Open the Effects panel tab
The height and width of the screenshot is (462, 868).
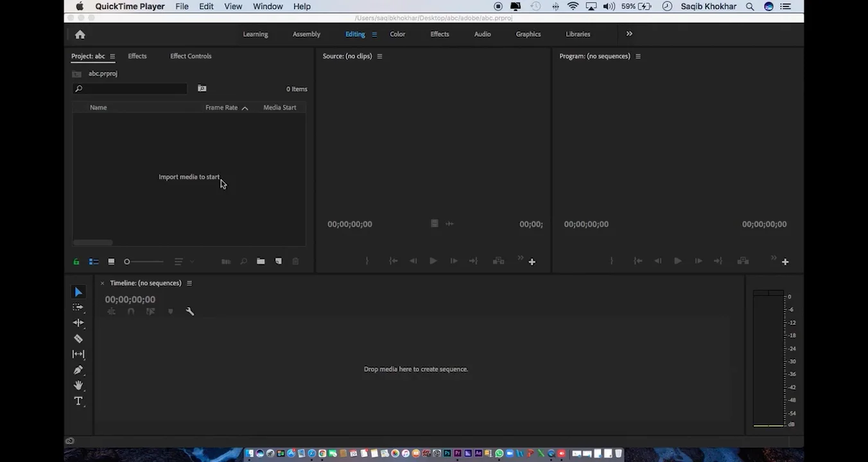coord(137,56)
